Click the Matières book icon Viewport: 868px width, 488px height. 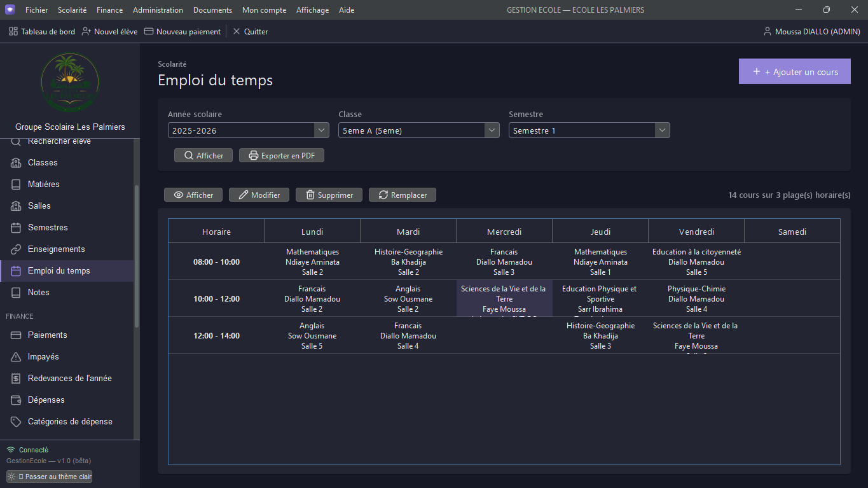pos(16,185)
